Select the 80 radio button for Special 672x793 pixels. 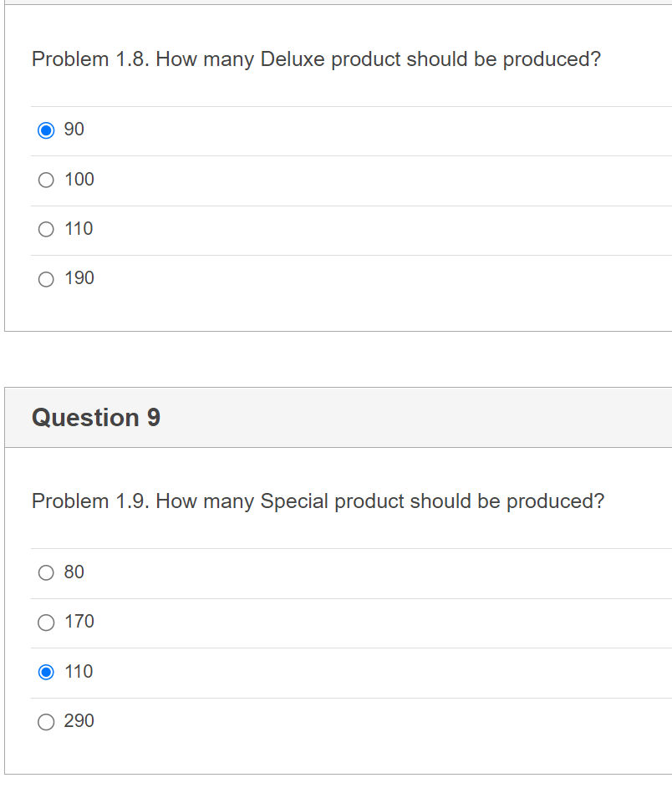point(47,573)
